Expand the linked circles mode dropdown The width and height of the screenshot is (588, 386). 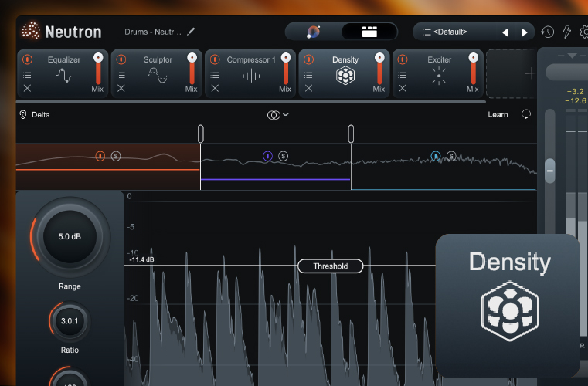pos(277,114)
